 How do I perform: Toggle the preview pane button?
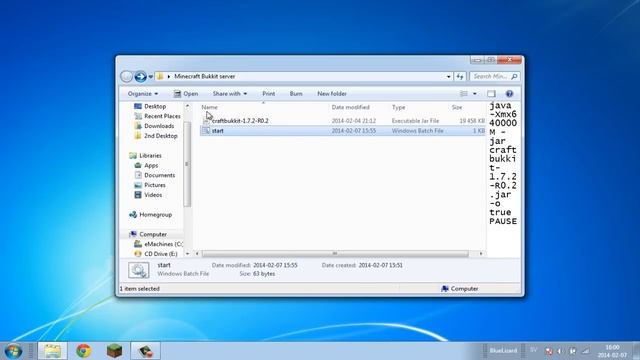click(491, 94)
